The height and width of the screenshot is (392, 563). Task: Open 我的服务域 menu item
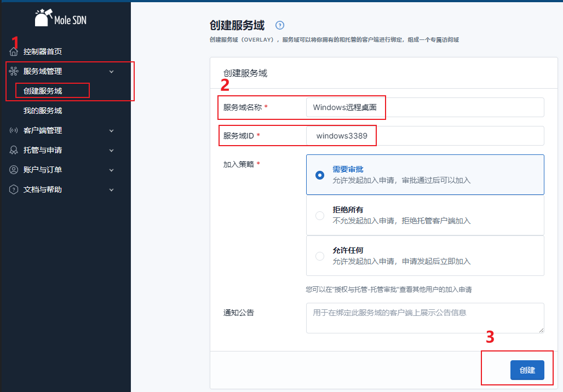point(43,111)
